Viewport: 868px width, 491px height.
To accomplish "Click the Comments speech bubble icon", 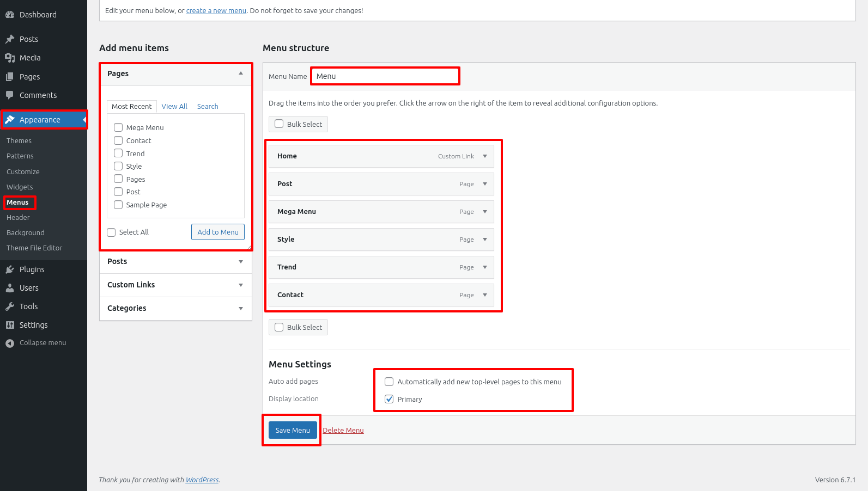I will point(10,95).
